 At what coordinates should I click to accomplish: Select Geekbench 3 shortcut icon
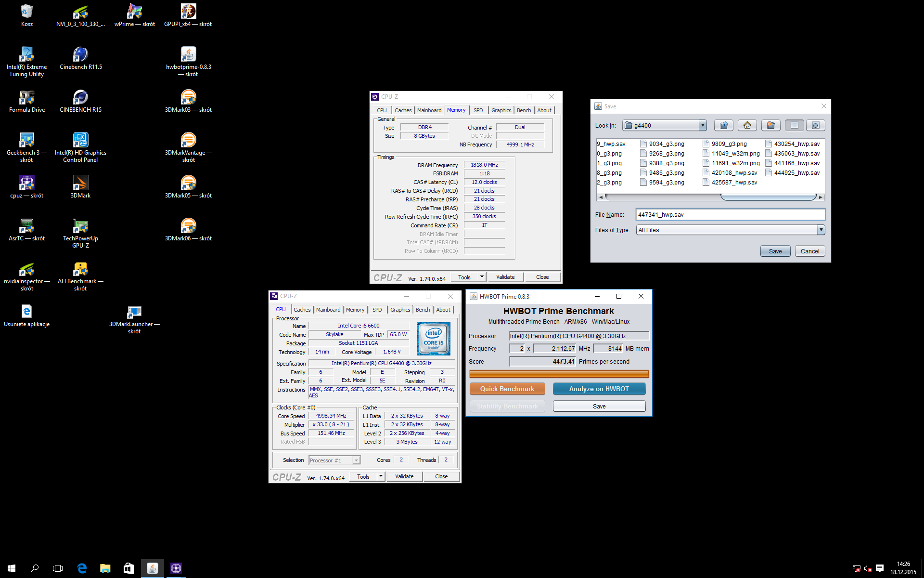click(x=27, y=147)
